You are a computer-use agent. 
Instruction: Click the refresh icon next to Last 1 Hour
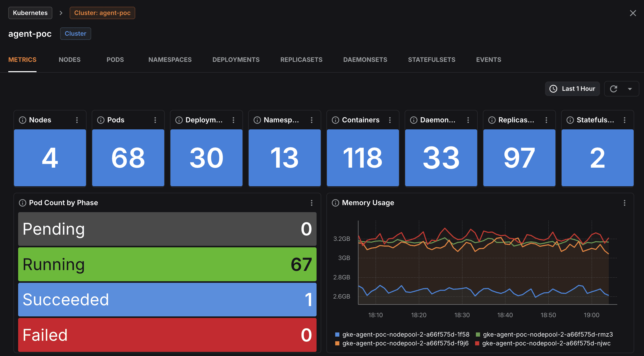613,89
